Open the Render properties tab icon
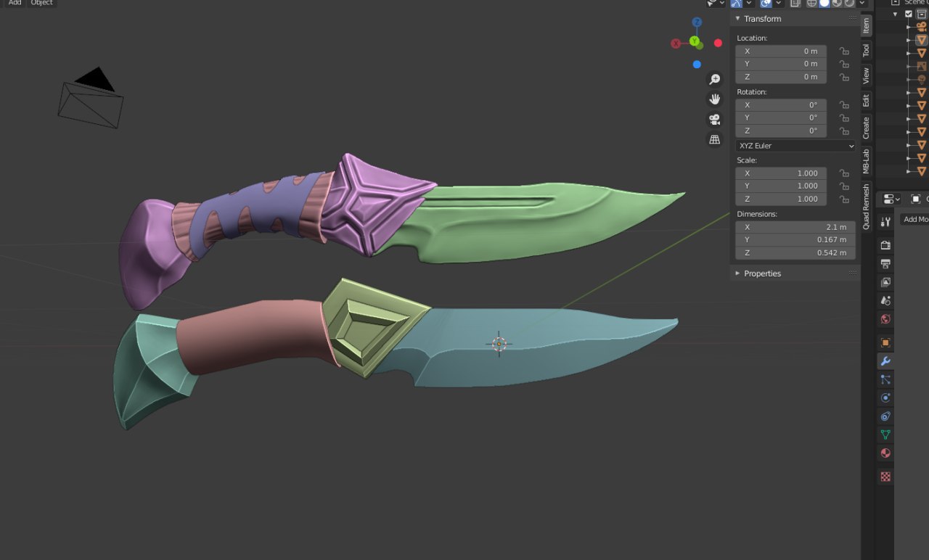Viewport: 929px width, 560px height. (x=885, y=245)
